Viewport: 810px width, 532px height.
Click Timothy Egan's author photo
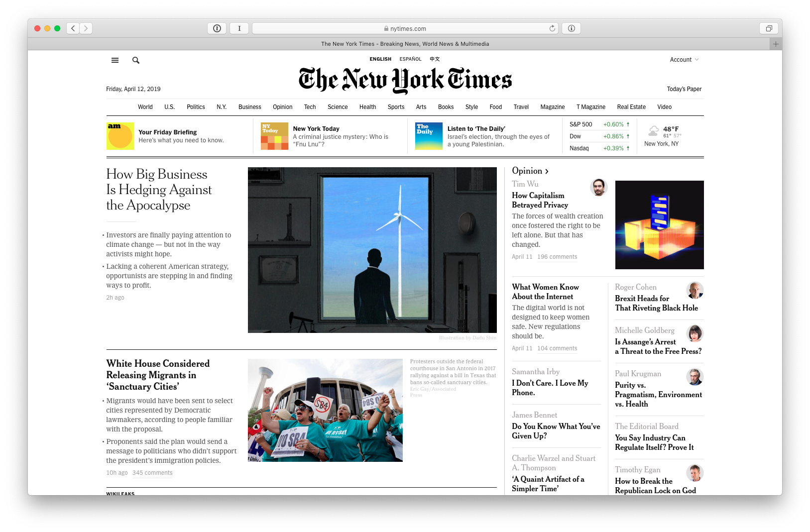click(695, 473)
